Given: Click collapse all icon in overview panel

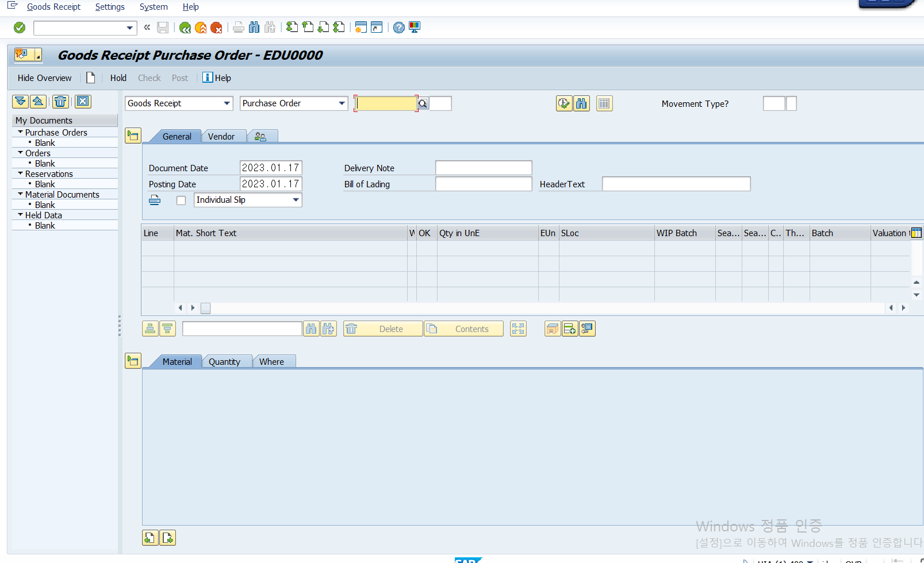Looking at the screenshot, I should [x=38, y=102].
